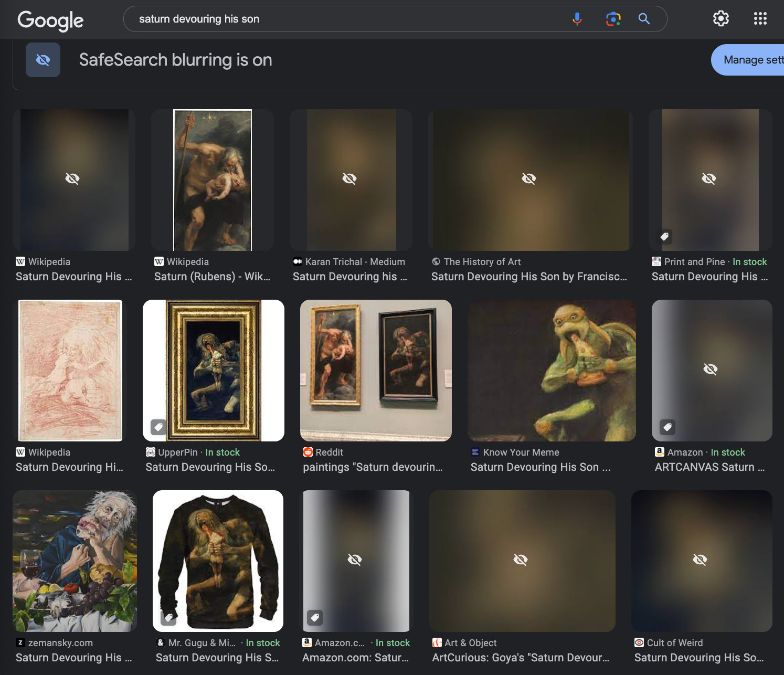Click Wikipedia favicon above Saturn (Rubens)
This screenshot has width=784, height=675.
(x=159, y=261)
